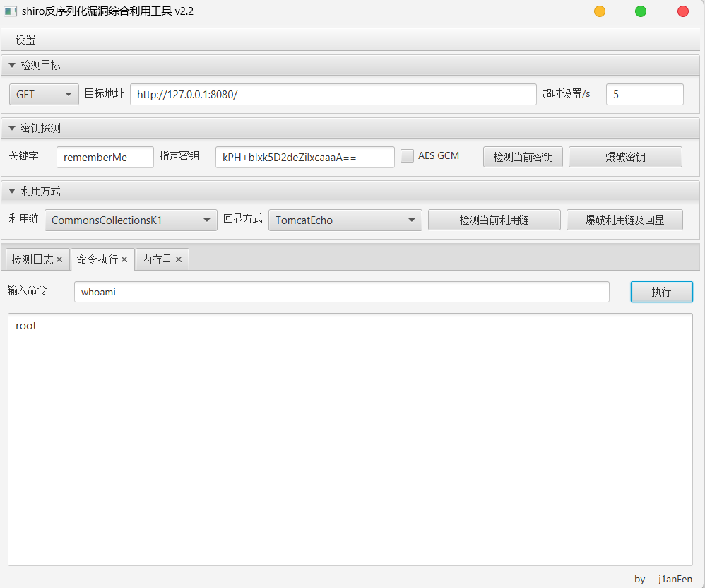
Task: Click the 'root' output text
Action: pyautogui.click(x=26, y=327)
